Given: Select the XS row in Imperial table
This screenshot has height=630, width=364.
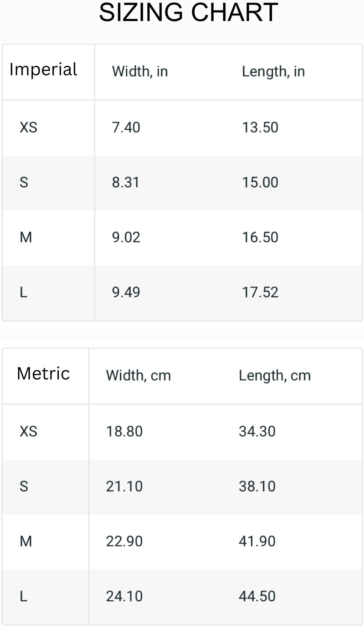Looking at the screenshot, I should point(182,128).
